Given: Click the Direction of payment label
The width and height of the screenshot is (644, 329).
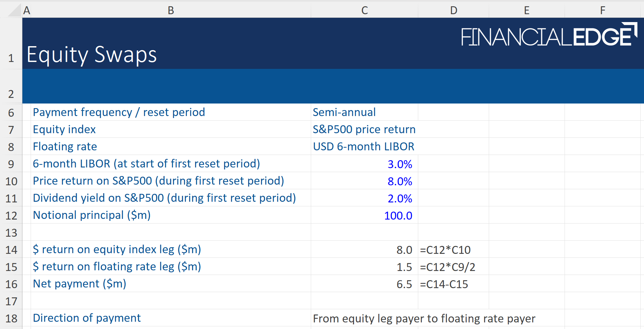Looking at the screenshot, I should pyautogui.click(x=87, y=318).
